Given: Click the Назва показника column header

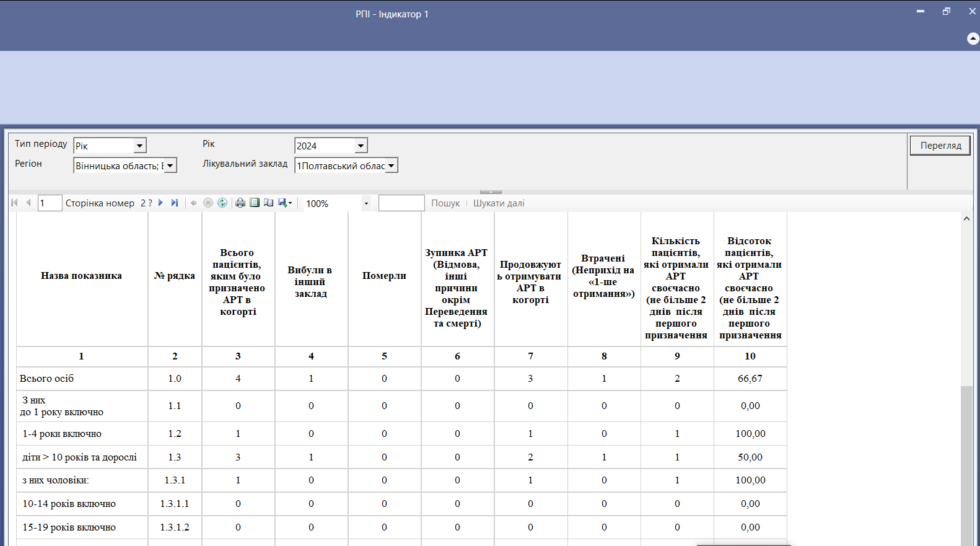Looking at the screenshot, I should 81,276.
